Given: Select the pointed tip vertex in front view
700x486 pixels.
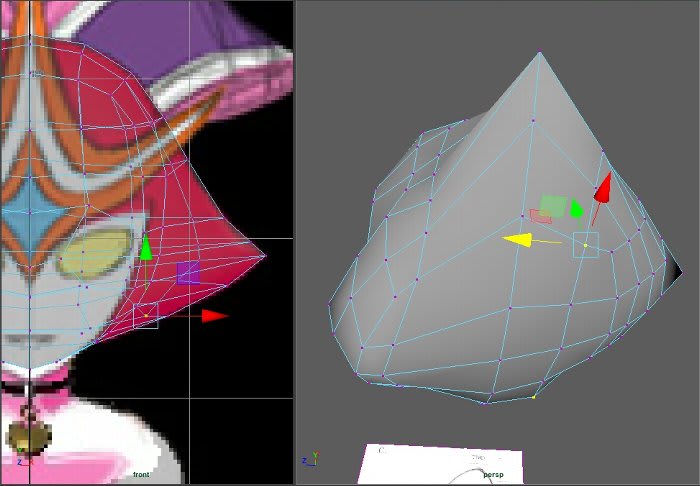Looking at the screenshot, I should point(266,256).
